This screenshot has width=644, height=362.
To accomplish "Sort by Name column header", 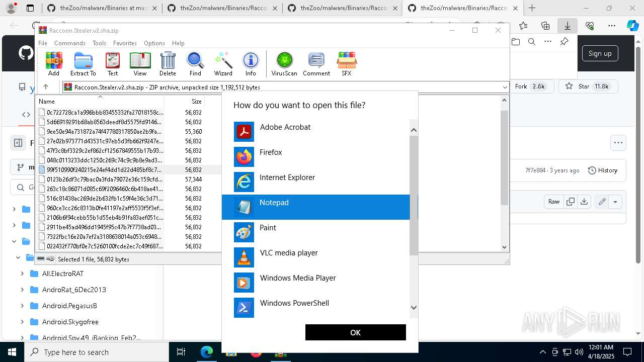I will 100,101.
